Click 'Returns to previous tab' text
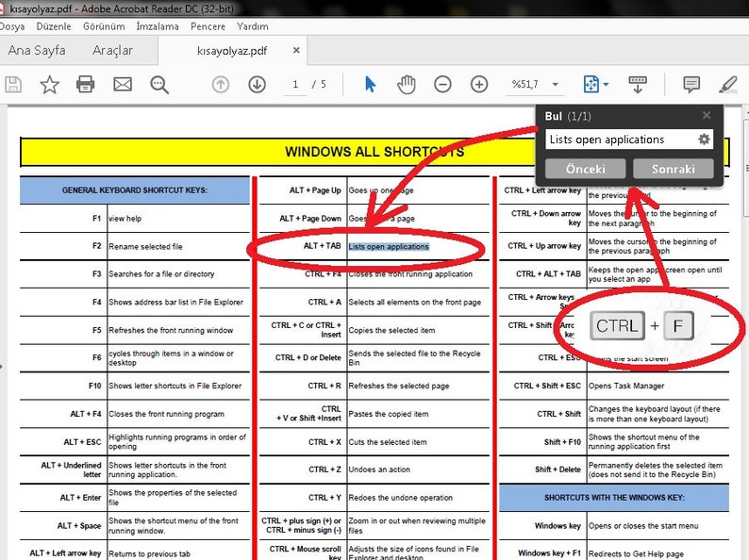 click(149, 553)
